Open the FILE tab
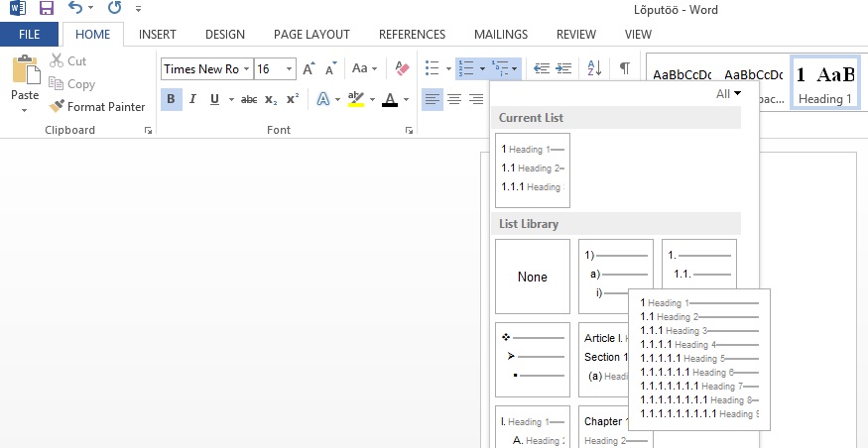 (29, 35)
